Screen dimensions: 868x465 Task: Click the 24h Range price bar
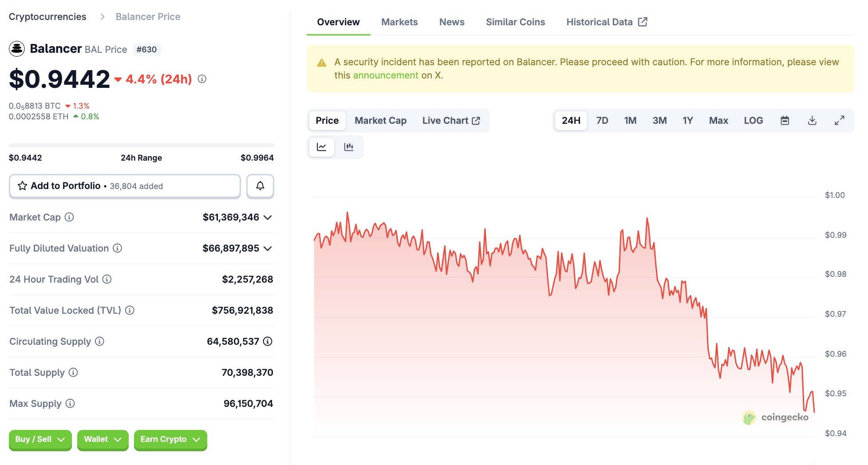point(141,145)
